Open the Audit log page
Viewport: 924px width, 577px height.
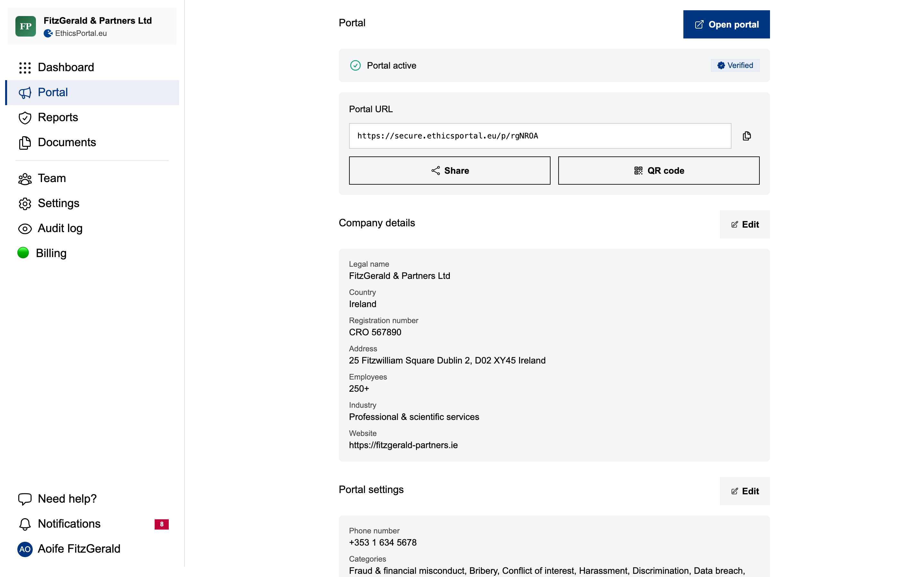[x=60, y=228]
